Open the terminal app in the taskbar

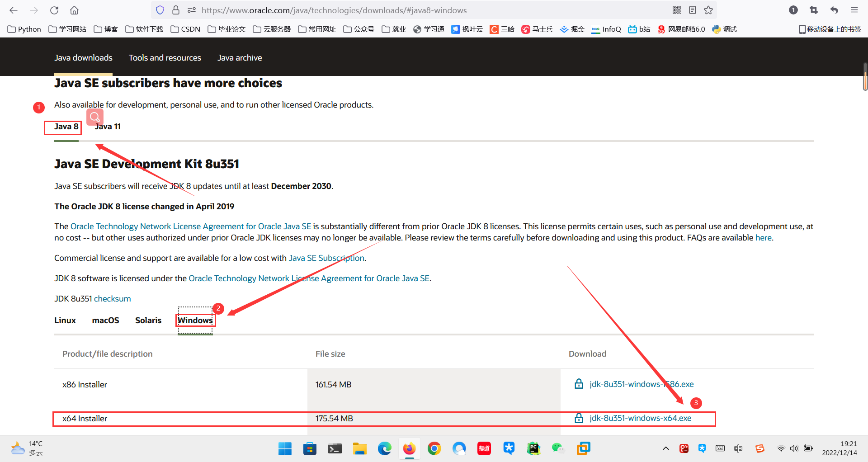point(335,448)
